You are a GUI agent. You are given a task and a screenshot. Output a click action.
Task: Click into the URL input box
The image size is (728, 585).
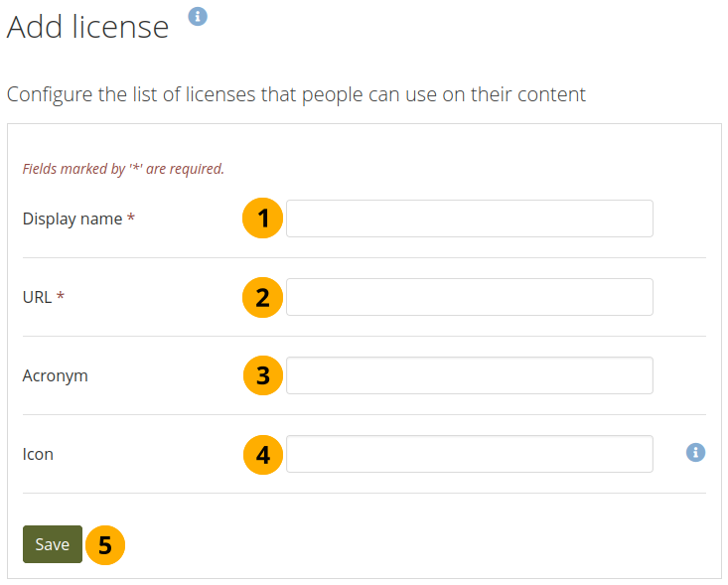[469, 297]
